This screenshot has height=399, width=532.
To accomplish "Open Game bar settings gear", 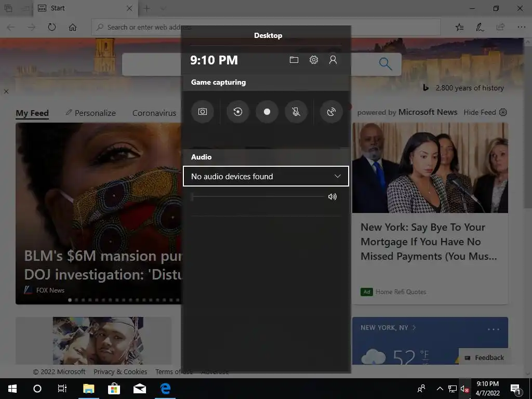I will click(x=313, y=60).
